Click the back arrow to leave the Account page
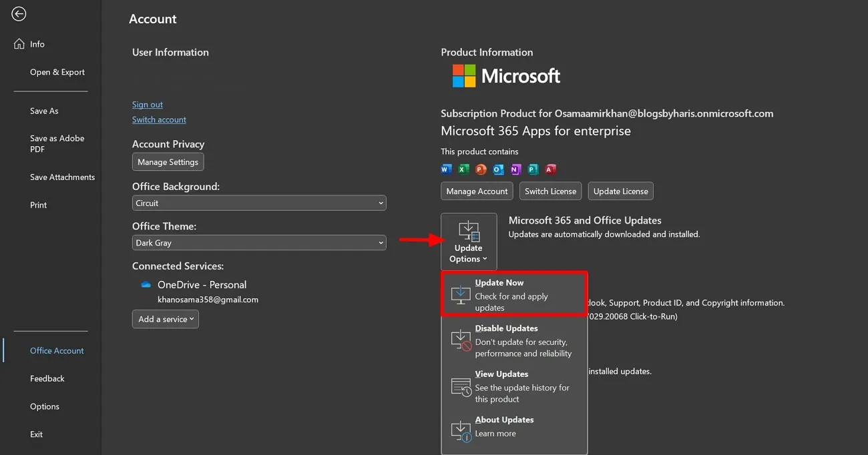The image size is (868, 455). tap(19, 13)
